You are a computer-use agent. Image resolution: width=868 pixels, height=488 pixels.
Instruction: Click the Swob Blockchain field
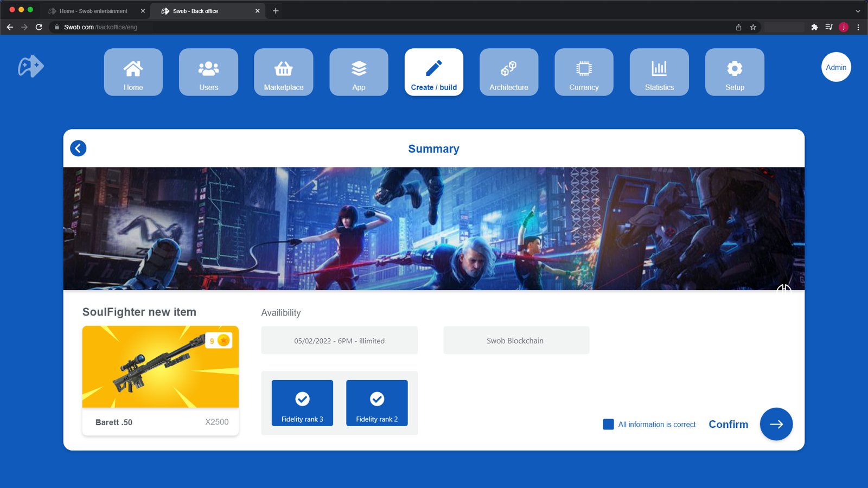coord(516,341)
